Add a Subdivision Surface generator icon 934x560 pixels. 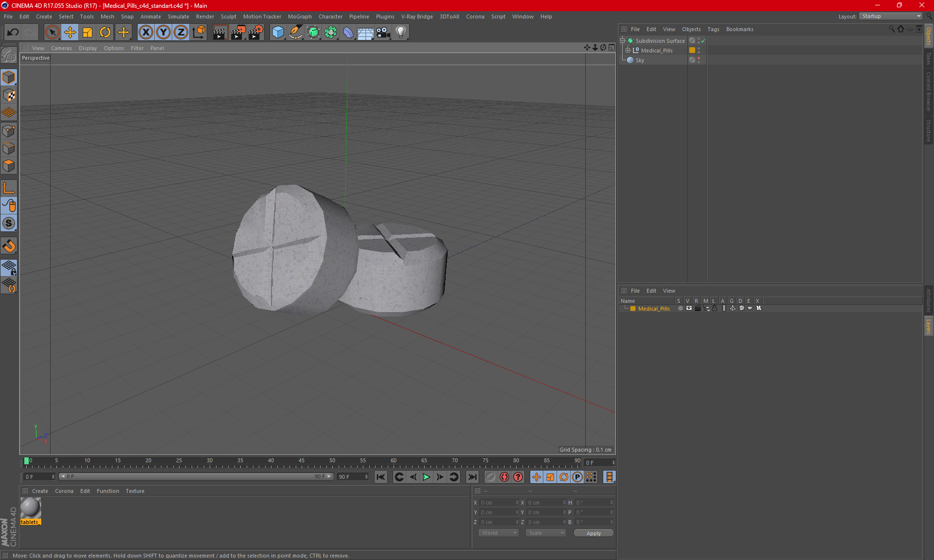tap(313, 32)
